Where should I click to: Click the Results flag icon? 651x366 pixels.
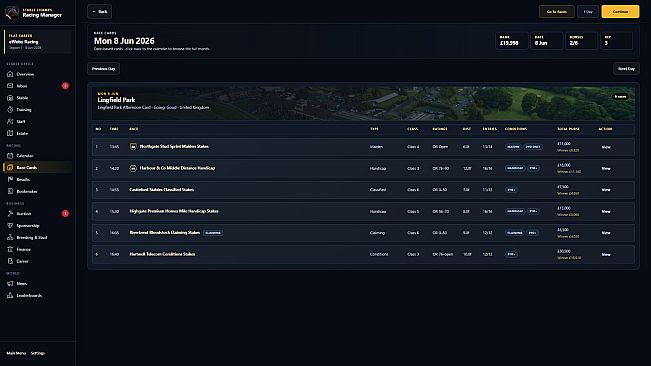click(10, 179)
